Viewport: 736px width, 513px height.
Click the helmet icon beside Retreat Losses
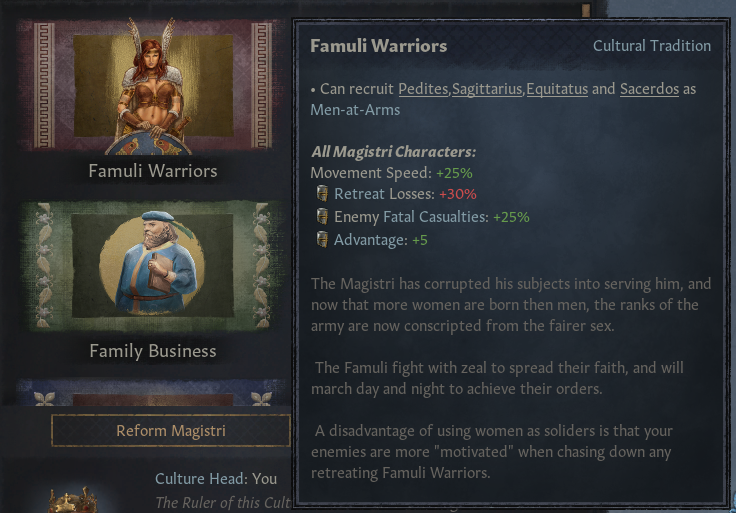click(x=322, y=193)
